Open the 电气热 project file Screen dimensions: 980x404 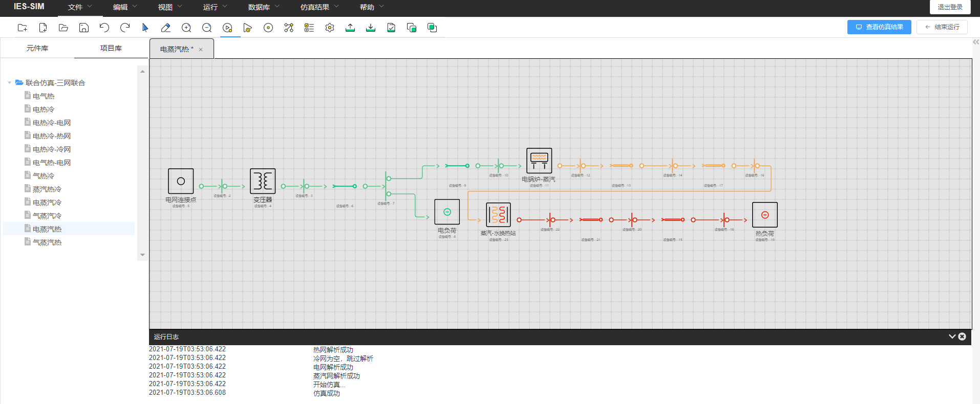pos(44,96)
